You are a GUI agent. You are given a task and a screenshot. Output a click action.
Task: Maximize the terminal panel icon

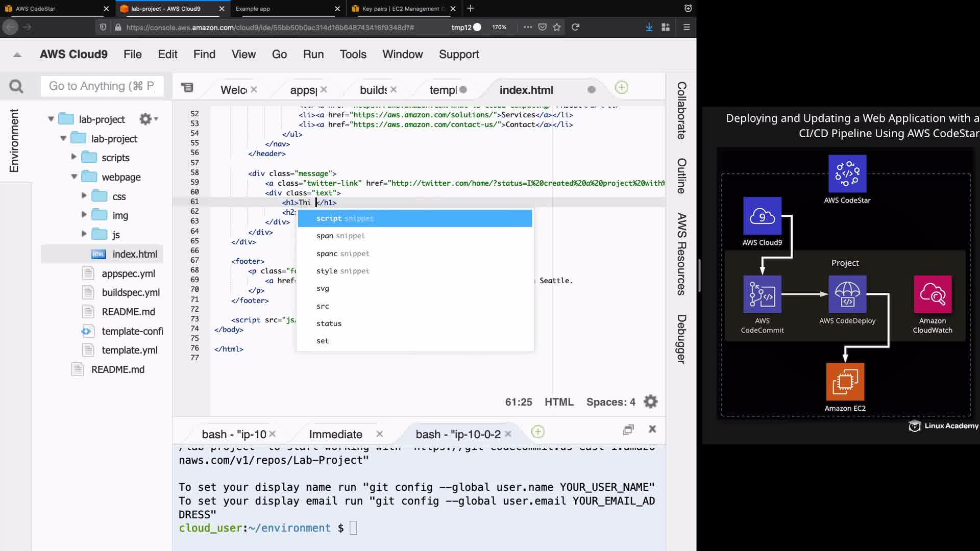coord(628,430)
